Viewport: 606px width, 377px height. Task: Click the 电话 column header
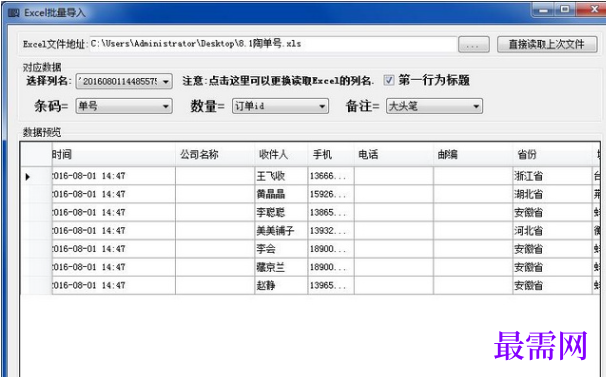coord(394,155)
